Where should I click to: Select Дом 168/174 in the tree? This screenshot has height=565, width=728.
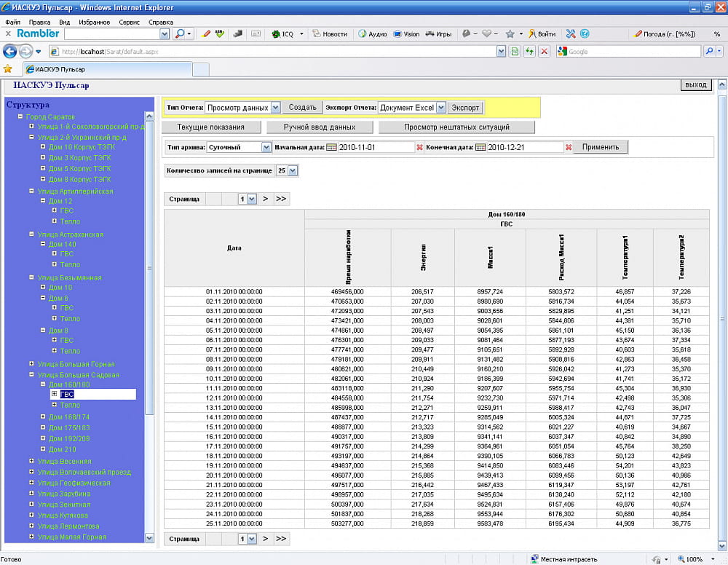pos(69,417)
